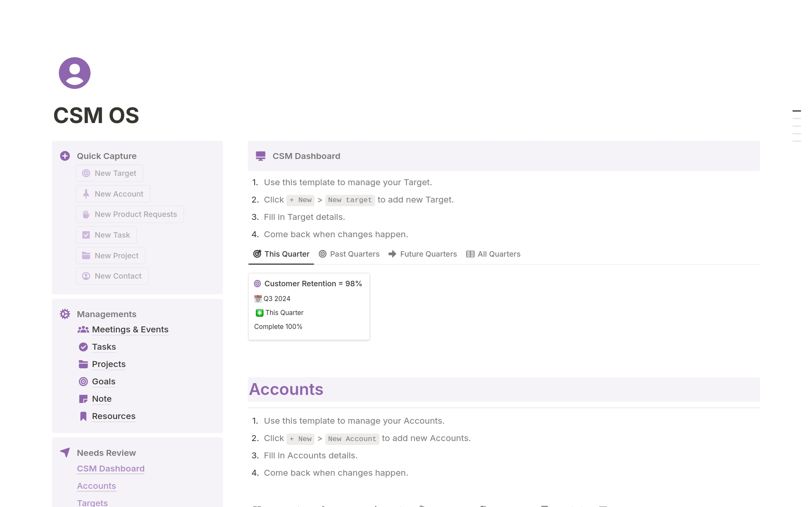Image resolution: width=812 pixels, height=507 pixels.
Task: Open the Tasks page link
Action: click(104, 347)
